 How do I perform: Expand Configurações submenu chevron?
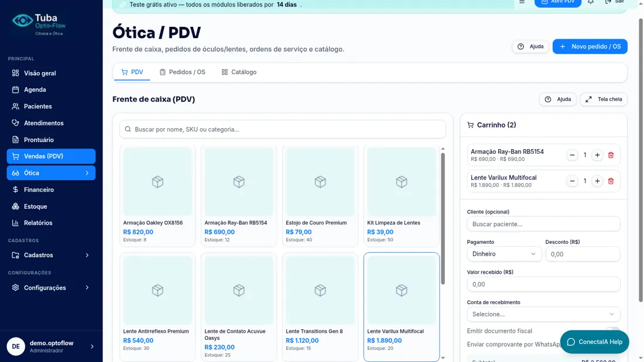(x=87, y=288)
